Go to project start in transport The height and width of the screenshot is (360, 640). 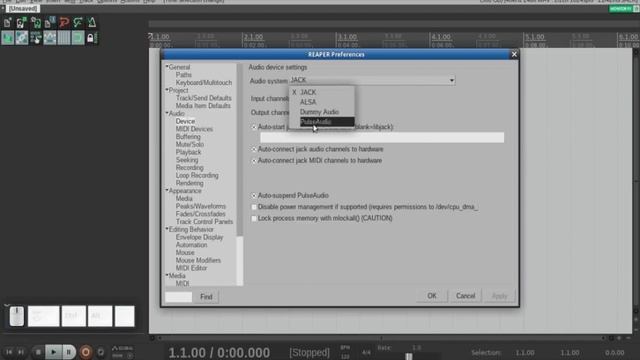click(x=9, y=352)
